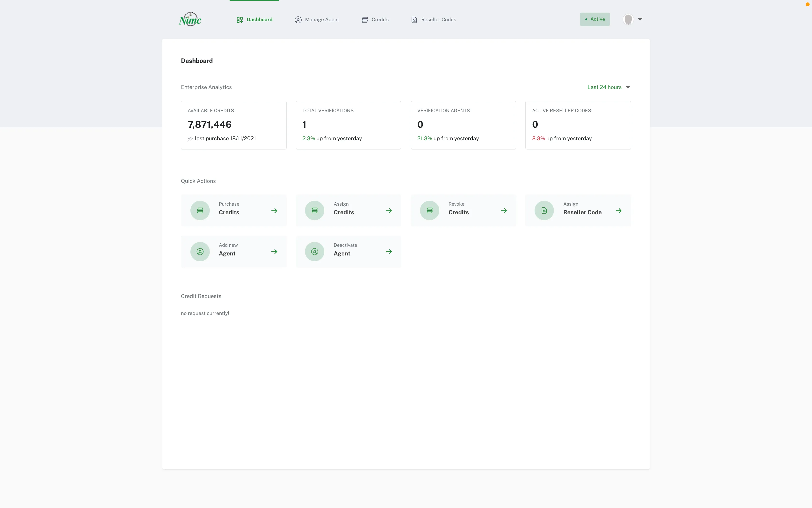
Task: Click the Verification Agents card
Action: coord(463,125)
